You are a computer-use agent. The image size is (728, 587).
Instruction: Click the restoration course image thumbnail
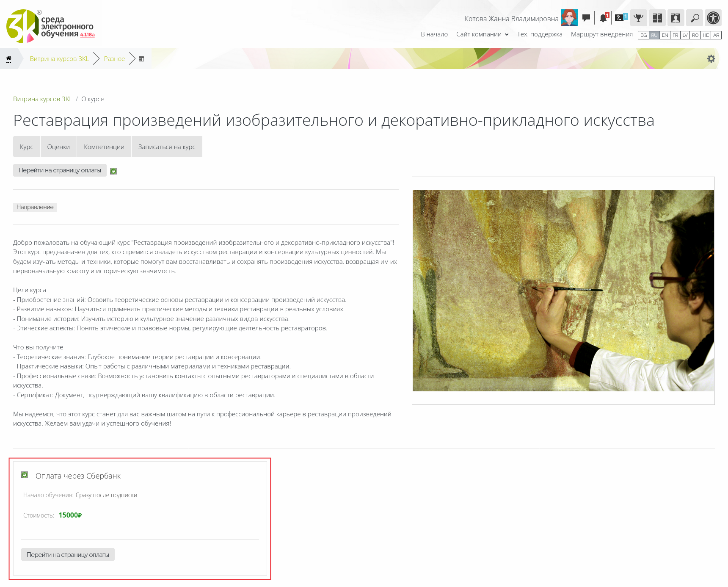(563, 291)
